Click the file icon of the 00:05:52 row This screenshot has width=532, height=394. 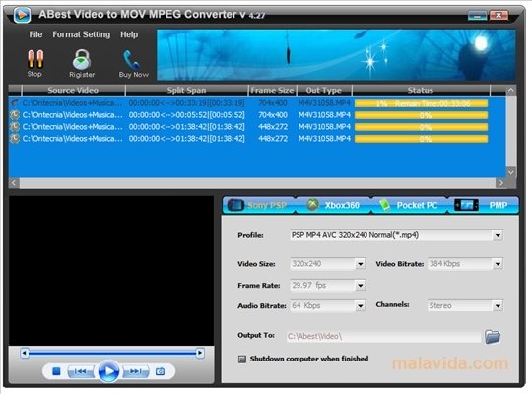(x=14, y=115)
